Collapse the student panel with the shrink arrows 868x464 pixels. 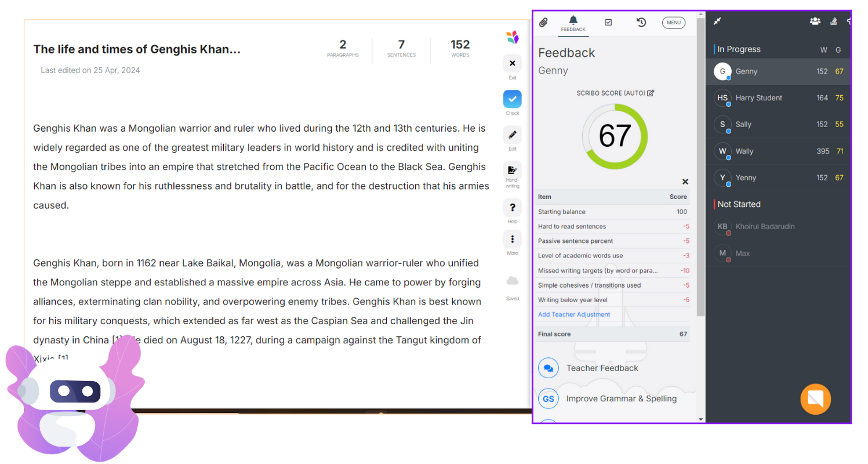point(717,21)
